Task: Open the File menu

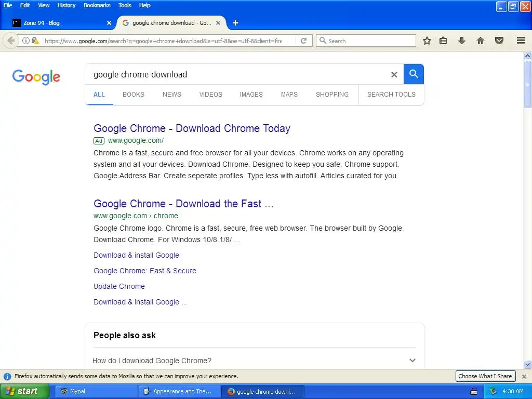Action: point(8,5)
